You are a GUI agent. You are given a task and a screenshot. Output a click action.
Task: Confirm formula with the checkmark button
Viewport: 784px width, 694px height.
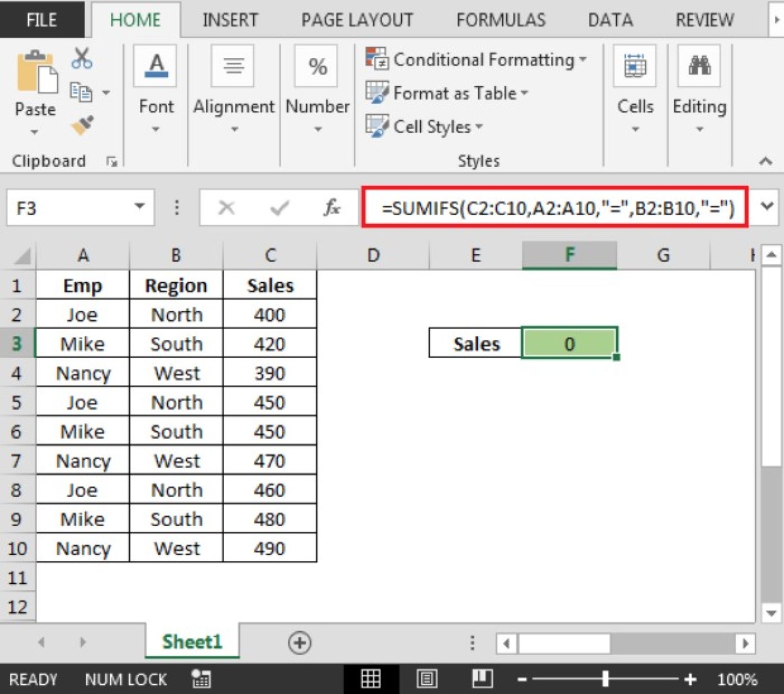coord(279,207)
